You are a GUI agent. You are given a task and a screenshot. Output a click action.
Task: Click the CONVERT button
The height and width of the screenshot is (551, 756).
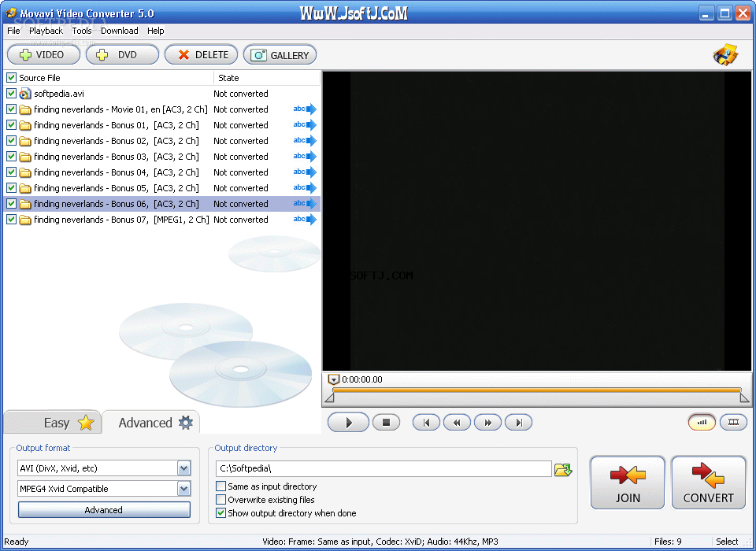pyautogui.click(x=708, y=483)
